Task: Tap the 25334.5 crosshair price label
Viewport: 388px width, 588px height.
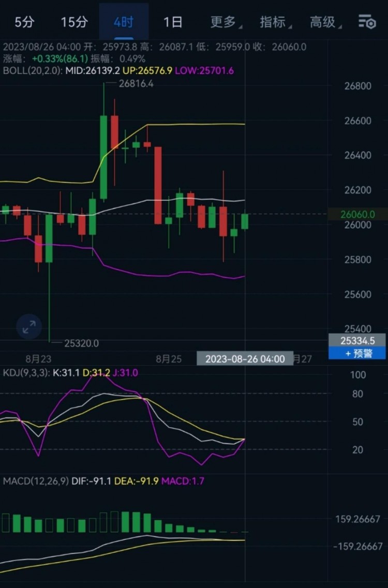Action: click(x=357, y=340)
